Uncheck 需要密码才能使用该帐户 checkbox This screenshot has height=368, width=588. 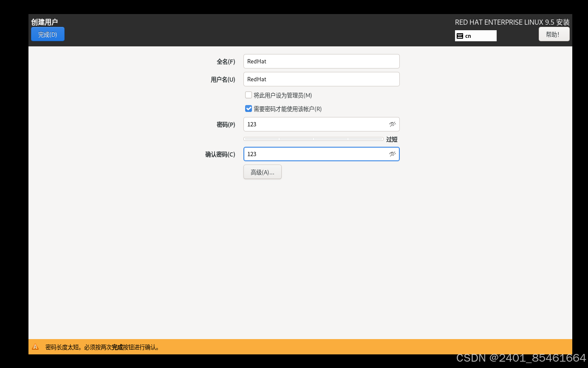click(249, 108)
